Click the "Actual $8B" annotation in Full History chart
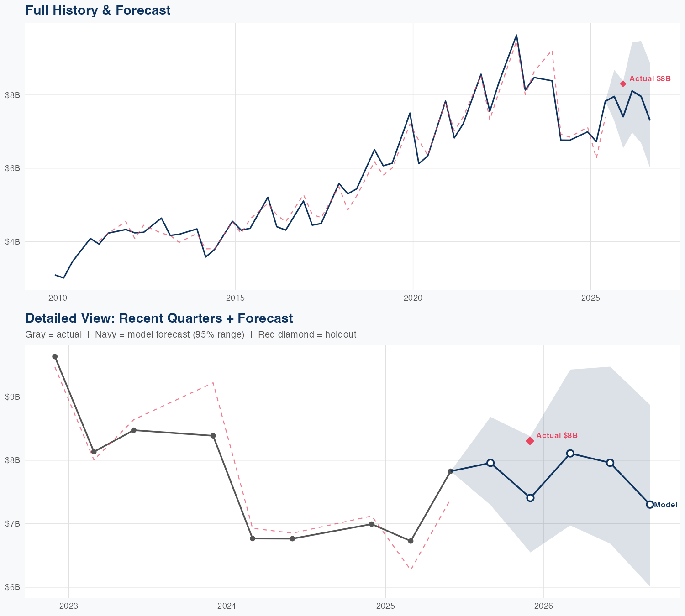 [650, 78]
